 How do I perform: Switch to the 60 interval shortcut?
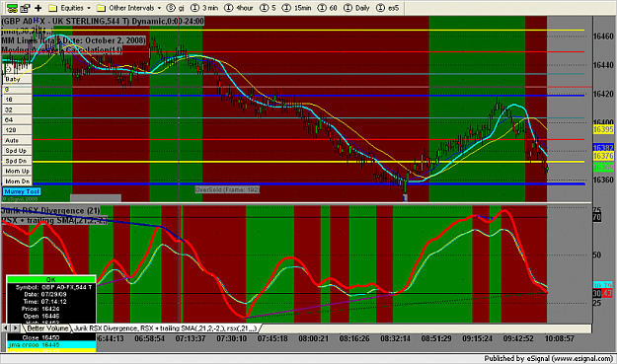(328, 8)
